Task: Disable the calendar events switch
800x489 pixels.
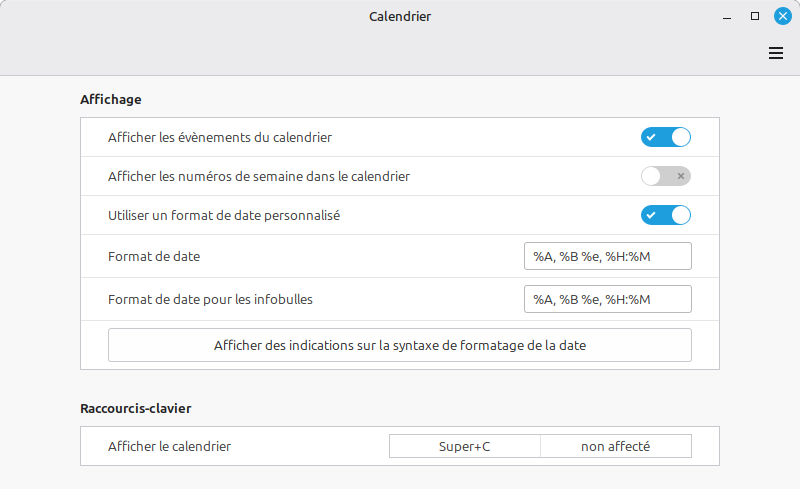Action: pyautogui.click(x=666, y=137)
